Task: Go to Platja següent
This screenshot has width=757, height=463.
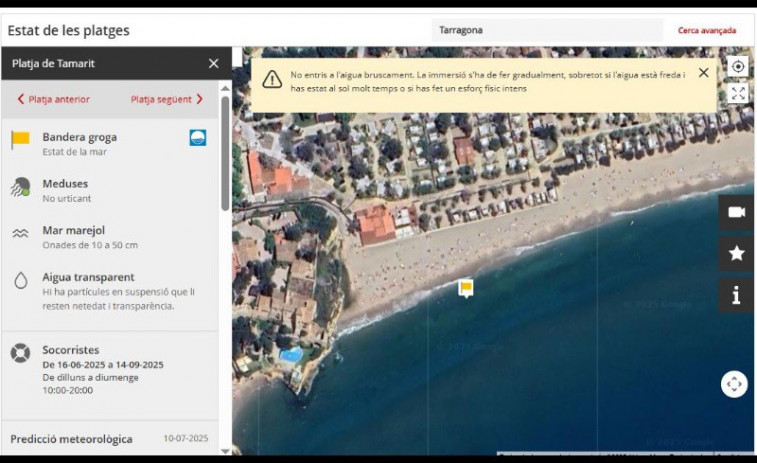Action: 161,99
